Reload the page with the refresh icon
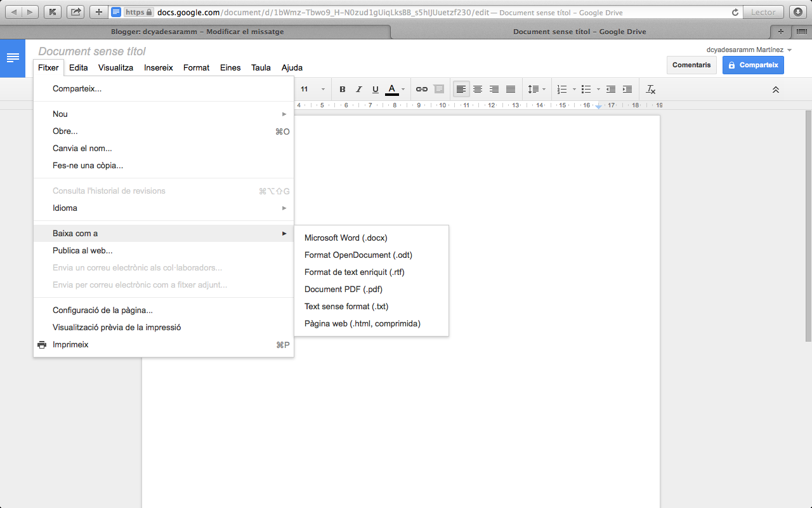 coord(735,12)
